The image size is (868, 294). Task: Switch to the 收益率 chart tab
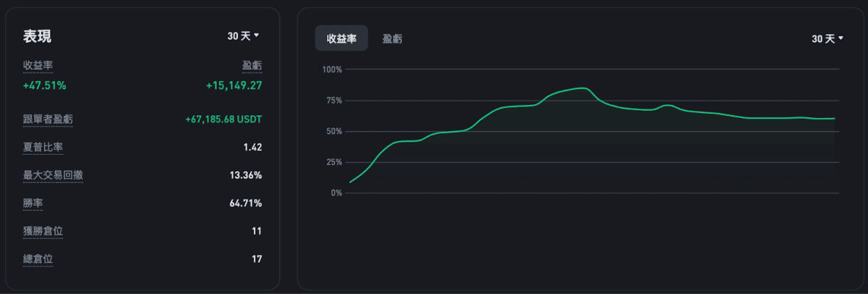click(341, 38)
